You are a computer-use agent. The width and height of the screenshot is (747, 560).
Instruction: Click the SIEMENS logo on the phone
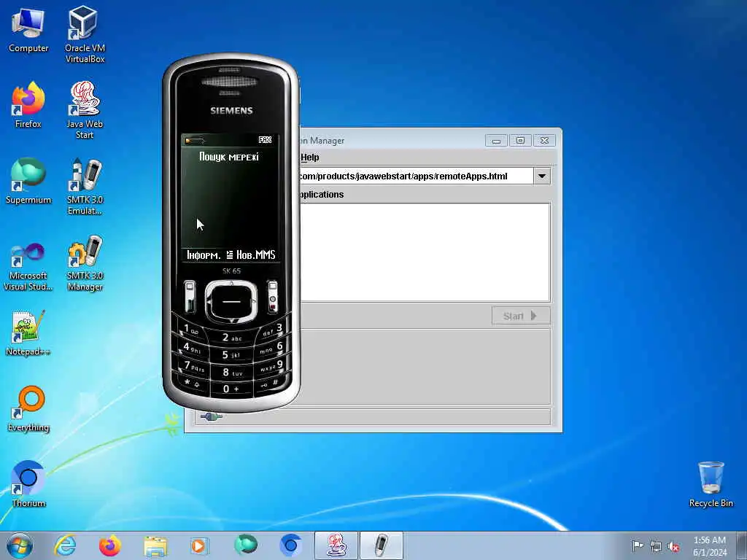[231, 111]
